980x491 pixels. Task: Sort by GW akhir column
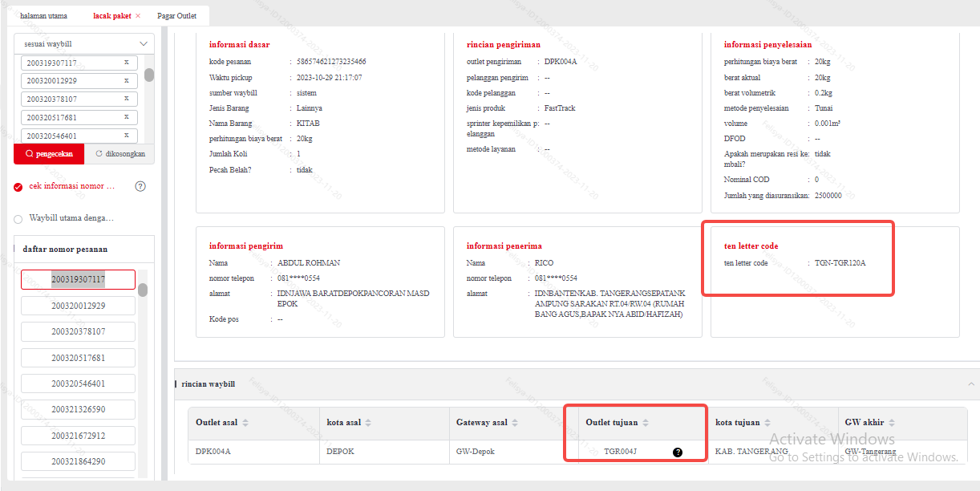tap(892, 423)
